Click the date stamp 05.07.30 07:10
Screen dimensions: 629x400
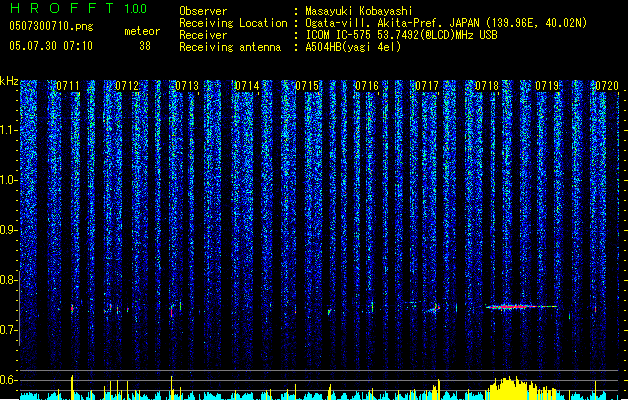(x=51, y=46)
